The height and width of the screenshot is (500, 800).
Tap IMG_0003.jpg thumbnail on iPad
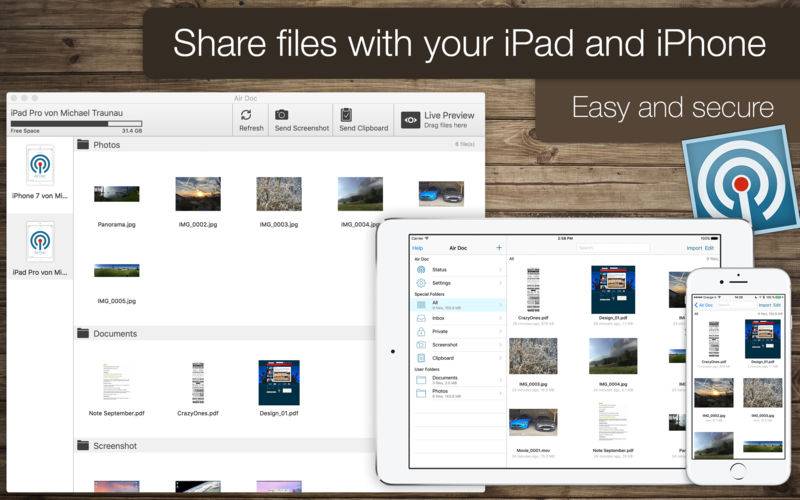533,356
